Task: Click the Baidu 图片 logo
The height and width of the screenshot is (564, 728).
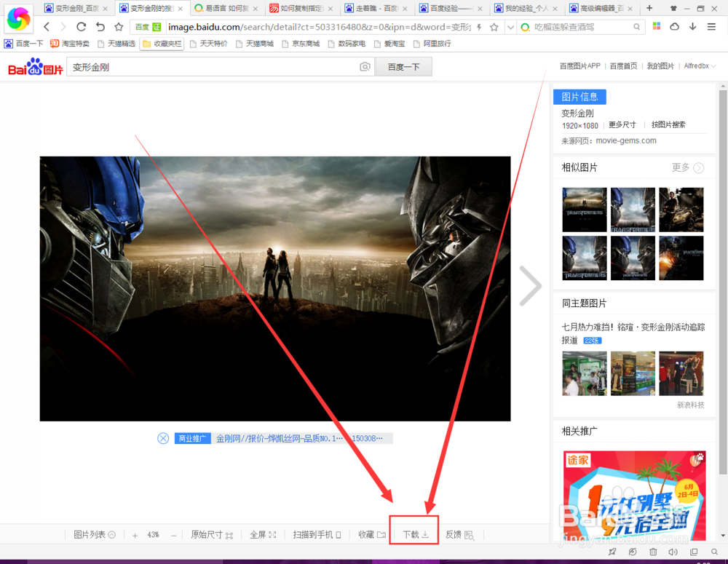Action: [35, 67]
